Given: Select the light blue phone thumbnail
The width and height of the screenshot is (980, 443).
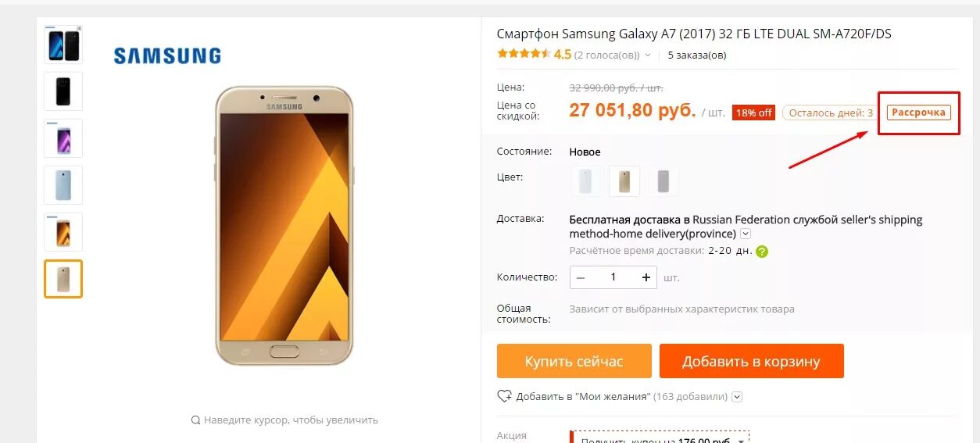Looking at the screenshot, I should [x=63, y=185].
